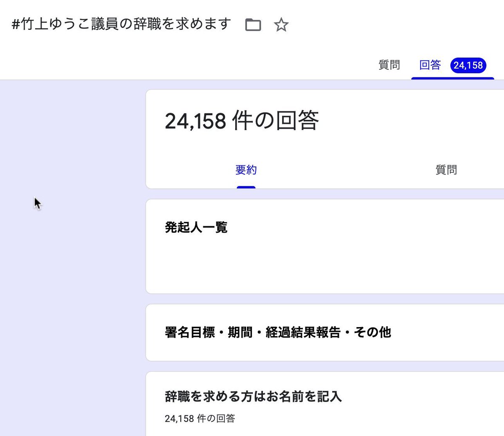Click 署名目標・期間・経過結果報告・その他 heading

point(278,333)
